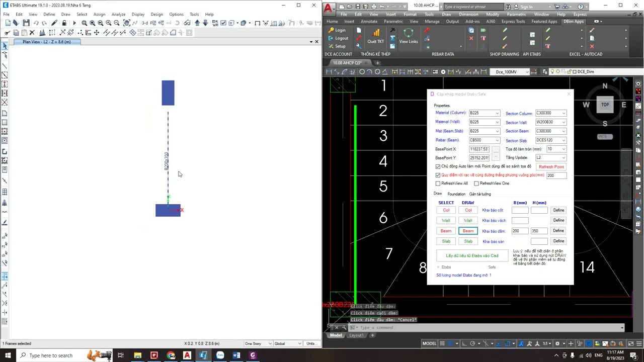Click Move Up in List arrow icon
The image size is (644, 362).
click(197, 23)
